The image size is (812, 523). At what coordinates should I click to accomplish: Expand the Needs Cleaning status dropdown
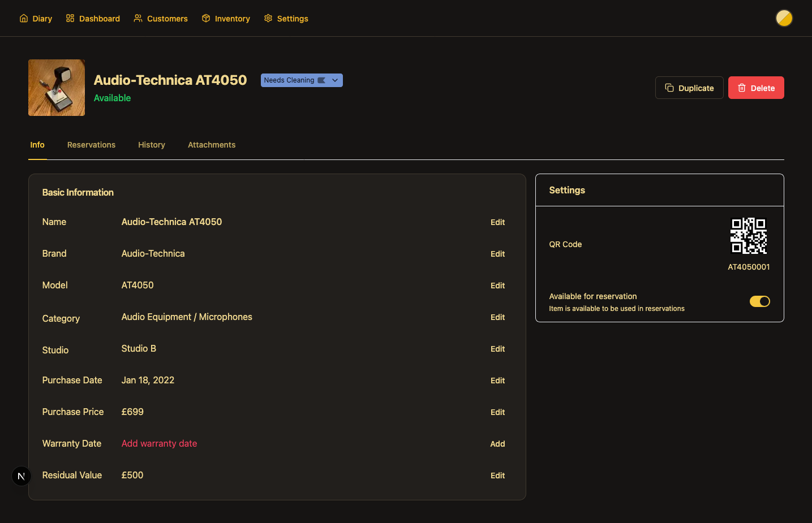[x=334, y=80]
